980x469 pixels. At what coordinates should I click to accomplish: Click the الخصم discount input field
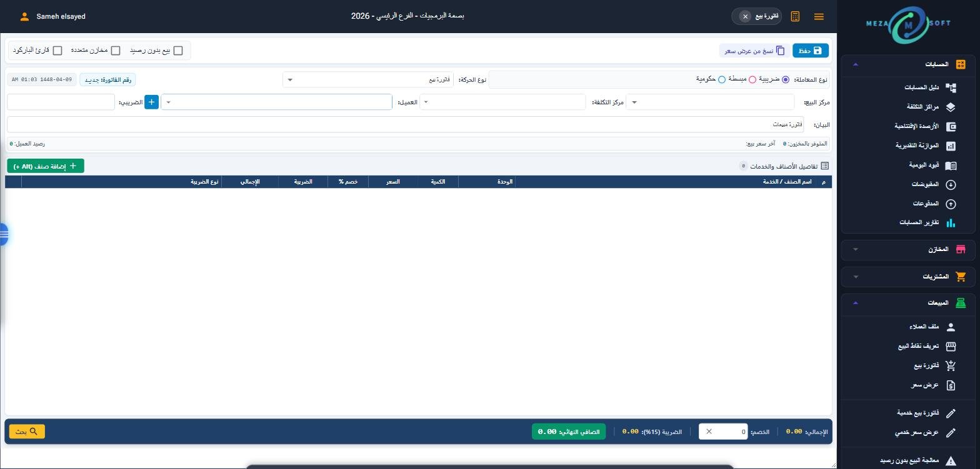pyautogui.click(x=723, y=432)
